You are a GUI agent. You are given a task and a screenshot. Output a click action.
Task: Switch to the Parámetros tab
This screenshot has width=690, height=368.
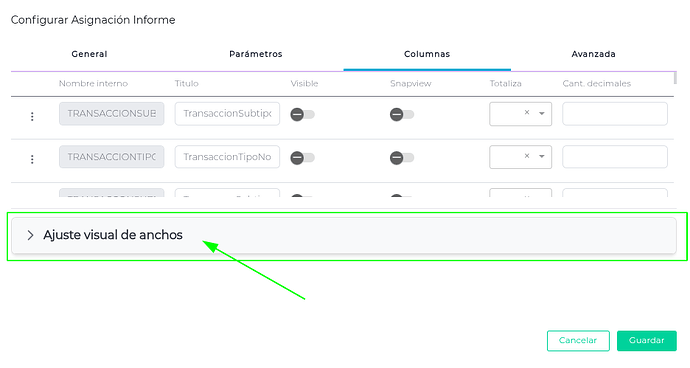[x=256, y=54]
